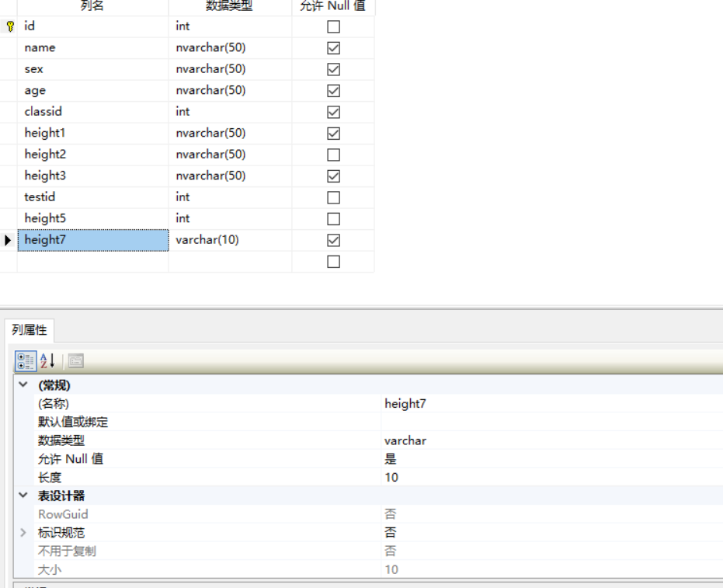Click the 数据类型 column header
The image size is (723, 588).
(230, 6)
